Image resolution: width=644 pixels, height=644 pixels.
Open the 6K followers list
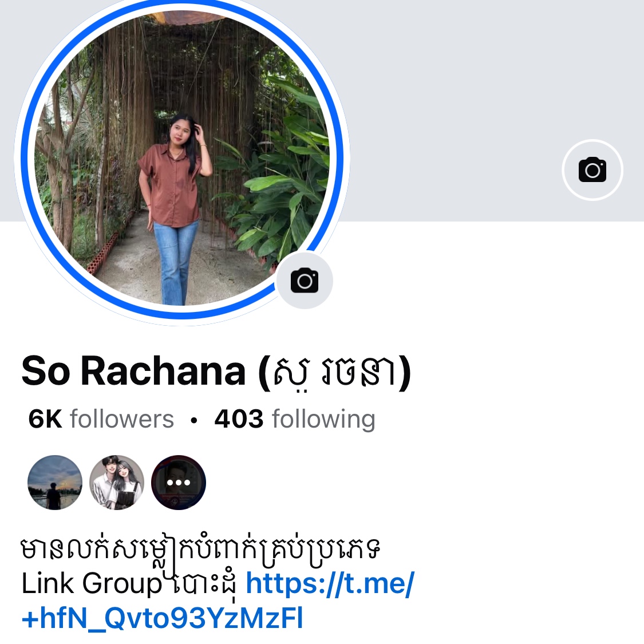coord(101,419)
